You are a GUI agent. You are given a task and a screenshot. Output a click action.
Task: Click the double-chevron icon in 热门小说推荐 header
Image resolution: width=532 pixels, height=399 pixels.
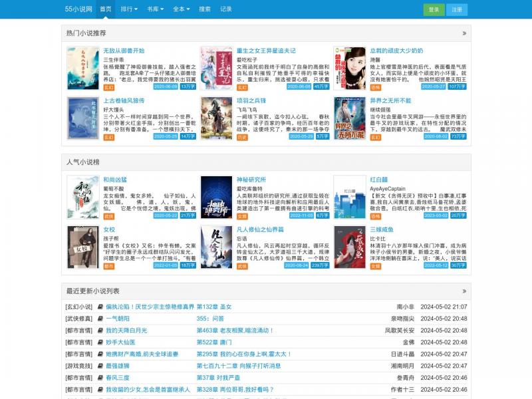point(464,33)
